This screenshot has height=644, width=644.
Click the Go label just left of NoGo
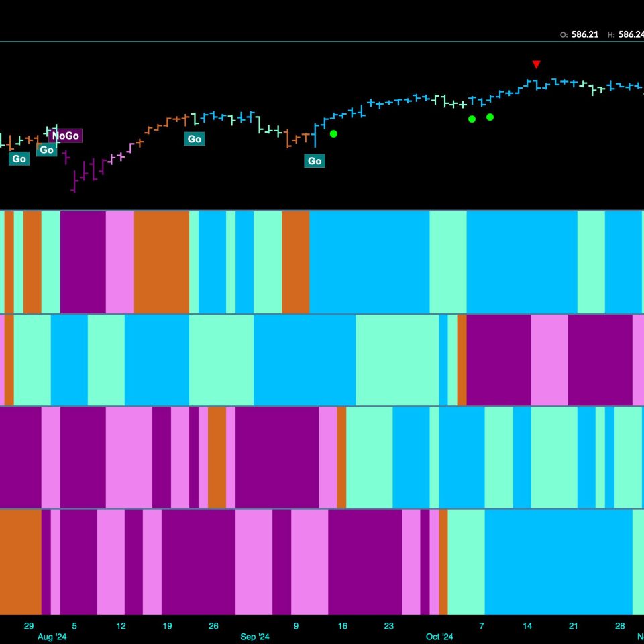(46, 150)
